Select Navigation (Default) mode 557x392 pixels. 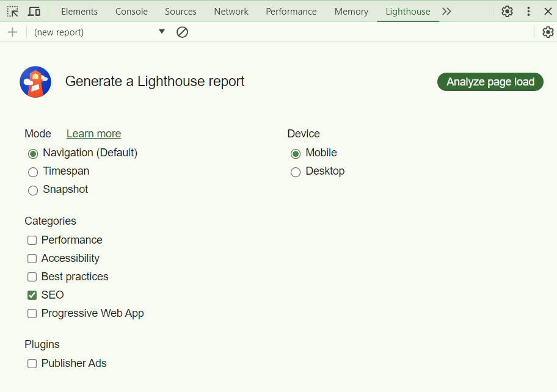[33, 154]
